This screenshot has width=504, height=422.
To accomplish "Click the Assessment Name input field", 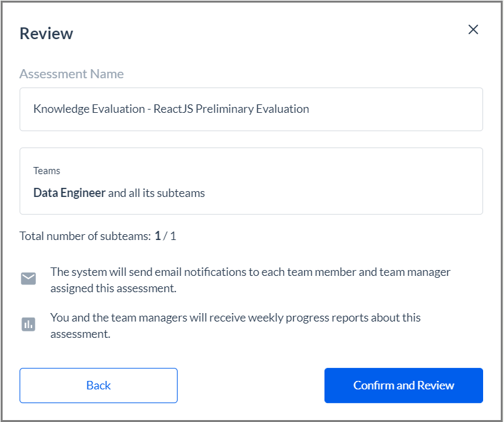I will click(251, 109).
